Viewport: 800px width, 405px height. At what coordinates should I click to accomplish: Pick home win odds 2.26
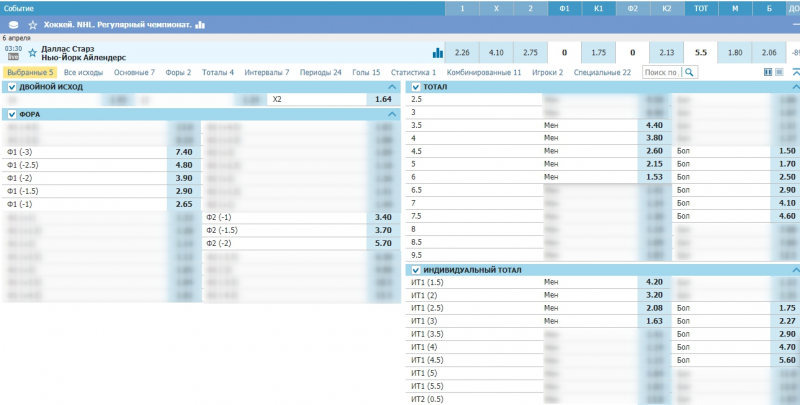click(x=462, y=52)
